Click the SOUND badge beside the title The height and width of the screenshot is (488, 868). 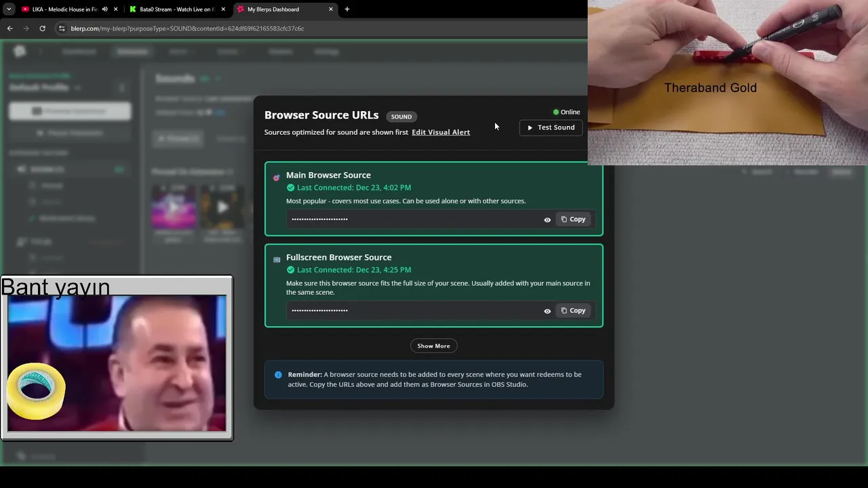pyautogui.click(x=401, y=117)
